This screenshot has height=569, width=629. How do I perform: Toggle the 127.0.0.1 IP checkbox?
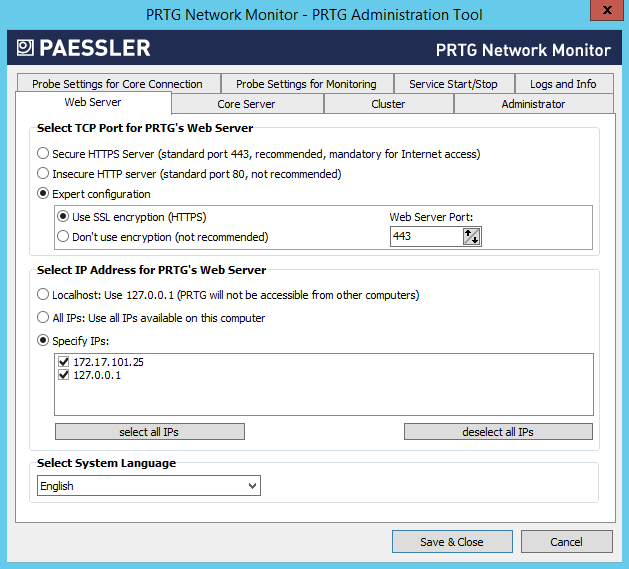64,376
